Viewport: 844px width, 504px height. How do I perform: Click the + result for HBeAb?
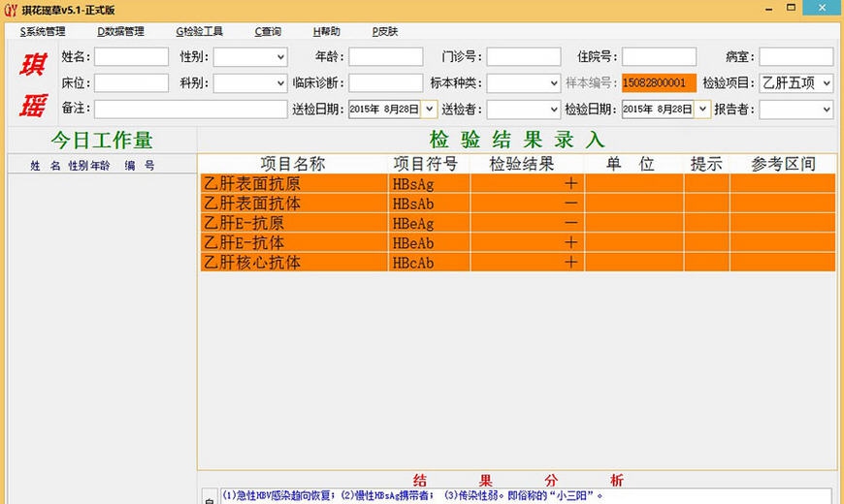(571, 242)
